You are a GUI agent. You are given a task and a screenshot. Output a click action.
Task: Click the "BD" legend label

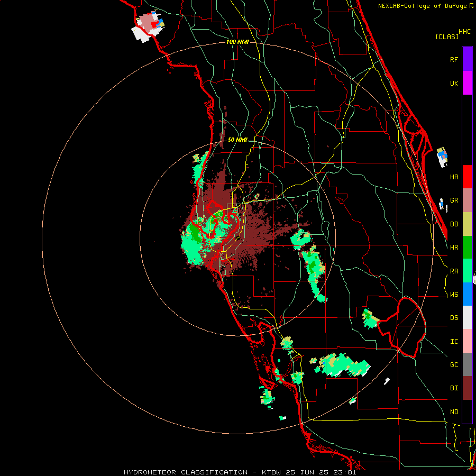tap(454, 224)
